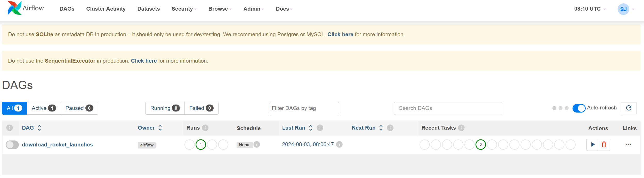Open the Browse dropdown menu
Image resolution: width=644 pixels, height=178 pixels.
pyautogui.click(x=220, y=9)
